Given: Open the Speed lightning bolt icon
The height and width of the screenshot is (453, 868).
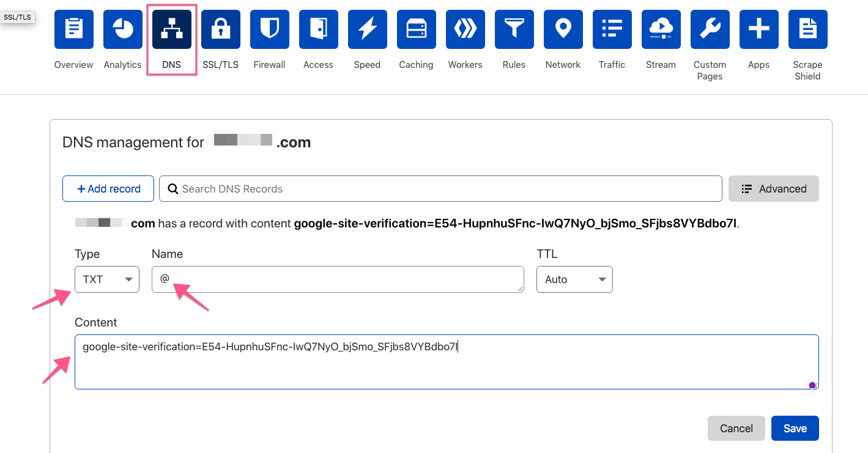Looking at the screenshot, I should point(368,29).
